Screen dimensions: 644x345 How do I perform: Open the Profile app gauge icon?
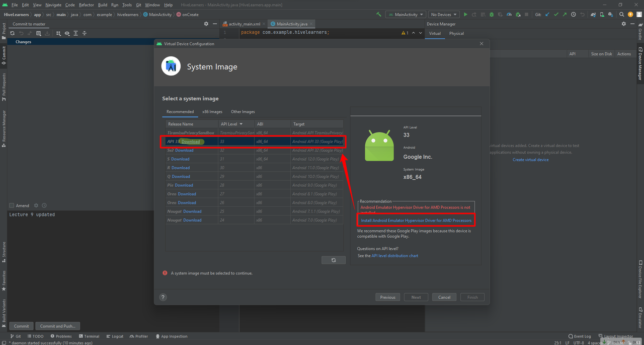point(509,15)
